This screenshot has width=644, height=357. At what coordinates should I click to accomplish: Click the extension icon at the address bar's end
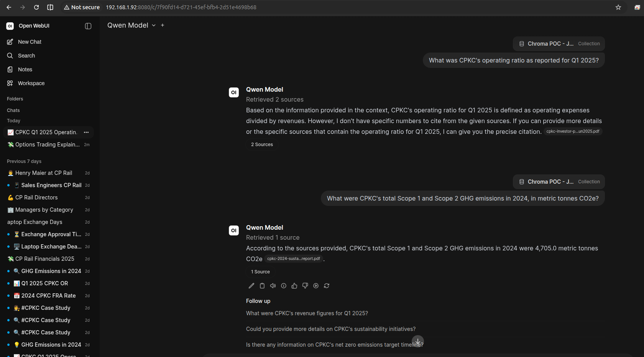[637, 7]
